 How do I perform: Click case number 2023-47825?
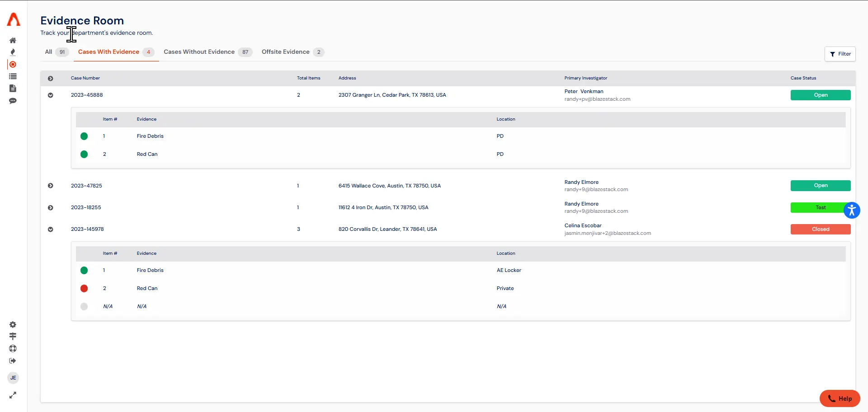click(x=86, y=186)
